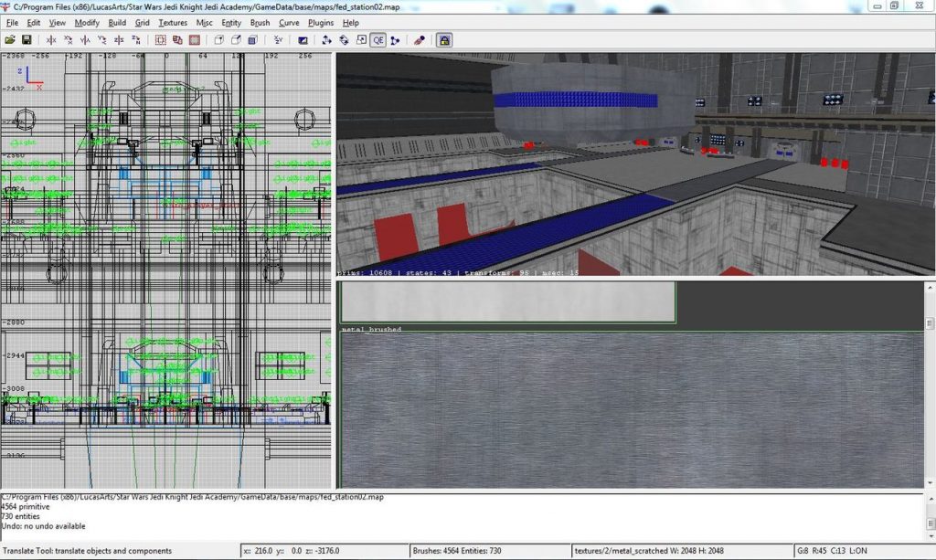This screenshot has height=560, width=936.
Task: Click the blue screen icon in the toolbar
Action: click(x=303, y=40)
